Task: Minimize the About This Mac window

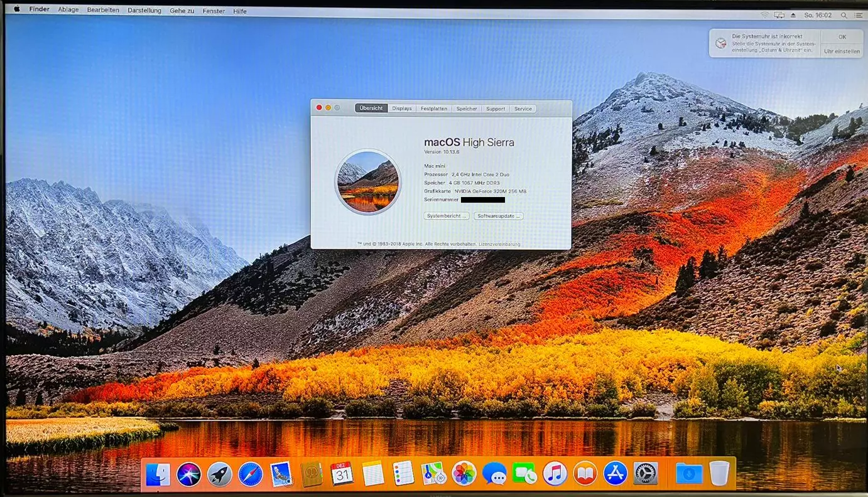Action: 328,108
